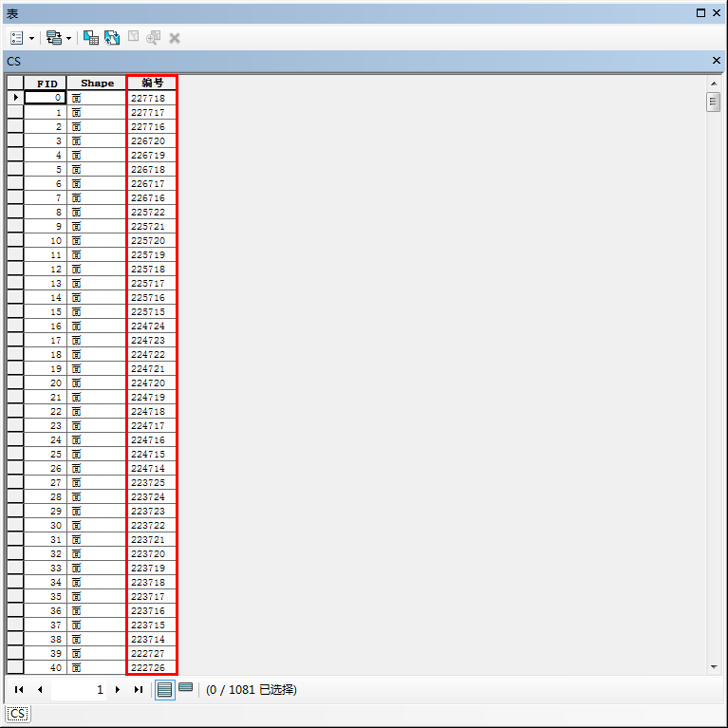
Task: Go to the first record
Action: (x=19, y=689)
